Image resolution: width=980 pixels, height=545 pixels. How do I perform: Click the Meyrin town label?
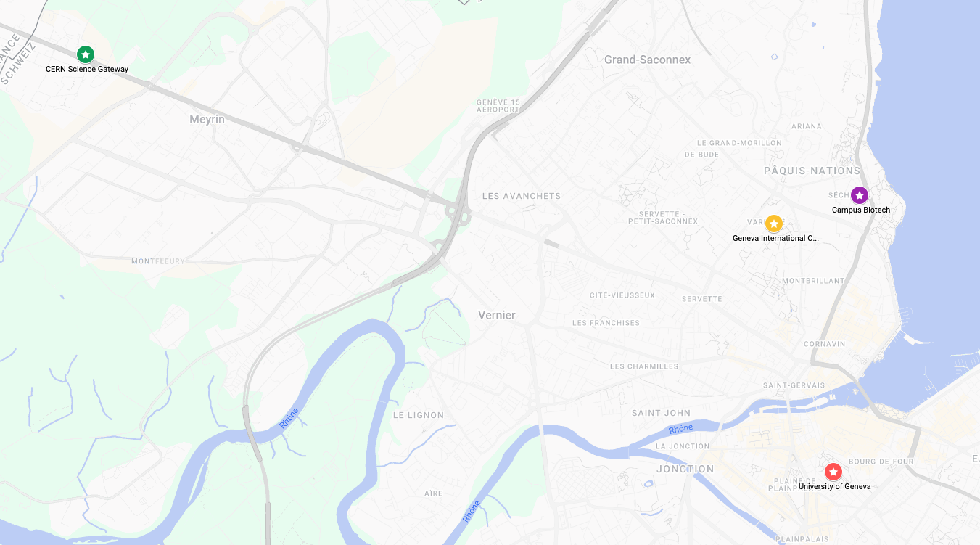(207, 119)
